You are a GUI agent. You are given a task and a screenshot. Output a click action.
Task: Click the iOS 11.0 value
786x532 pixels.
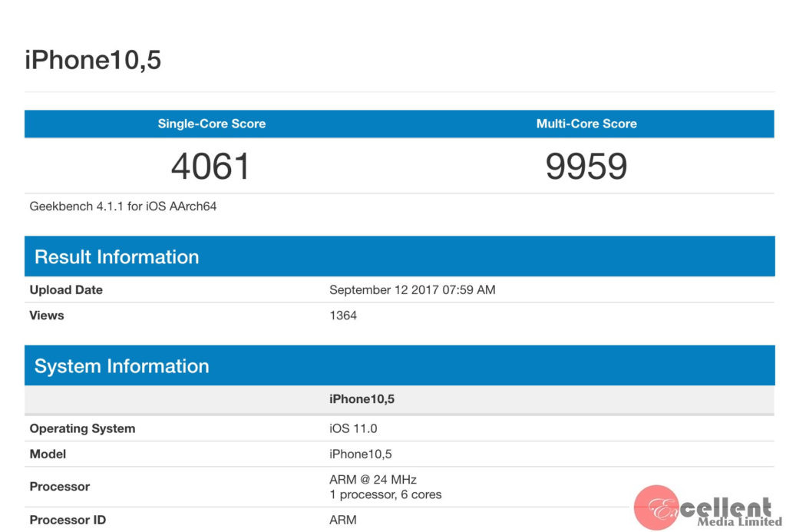(353, 428)
